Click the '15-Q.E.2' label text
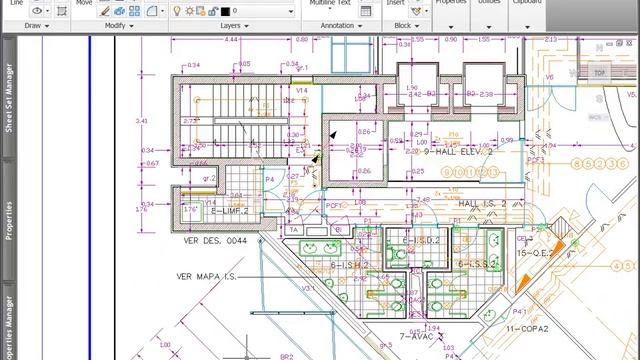Viewport: 640px width, 360px height. coord(535,253)
